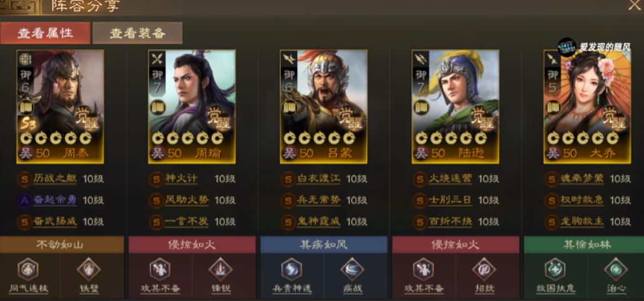Open the 锋锐 icon under 周瑜
This screenshot has width=644, height=301.
[x=220, y=269]
